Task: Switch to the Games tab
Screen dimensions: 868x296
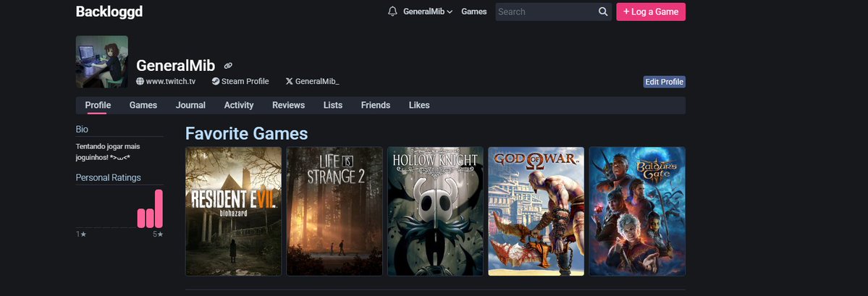Action: tap(143, 105)
